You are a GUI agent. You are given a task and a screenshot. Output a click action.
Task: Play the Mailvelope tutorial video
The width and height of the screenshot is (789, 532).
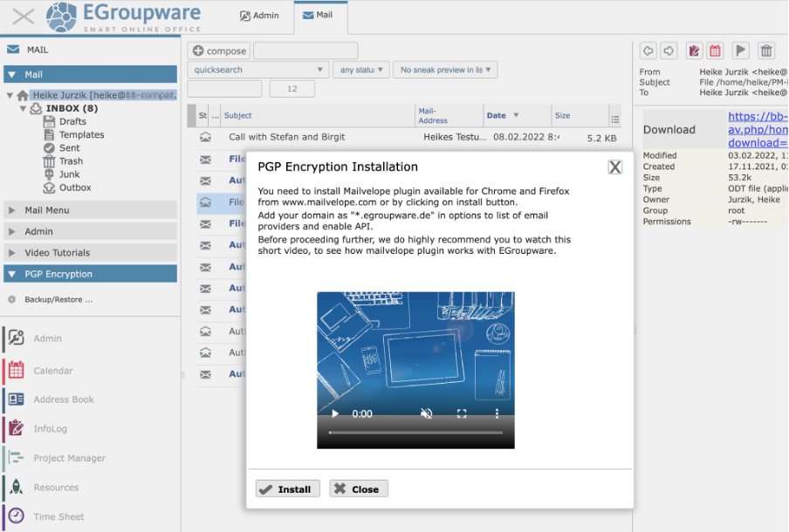[335, 414]
